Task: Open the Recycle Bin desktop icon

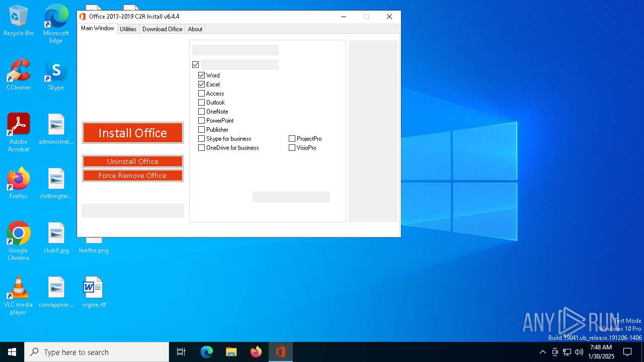Action: [x=19, y=21]
